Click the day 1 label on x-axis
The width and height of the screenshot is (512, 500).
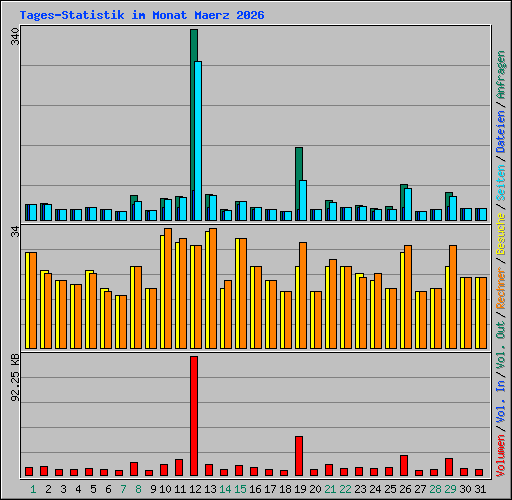click(33, 489)
